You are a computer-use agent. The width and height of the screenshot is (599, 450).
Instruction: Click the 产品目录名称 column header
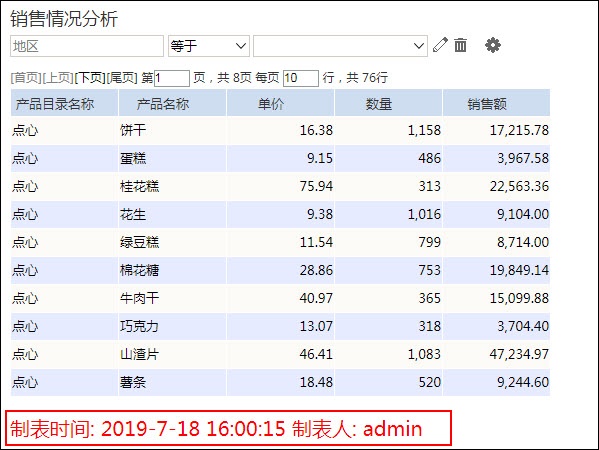[x=64, y=103]
